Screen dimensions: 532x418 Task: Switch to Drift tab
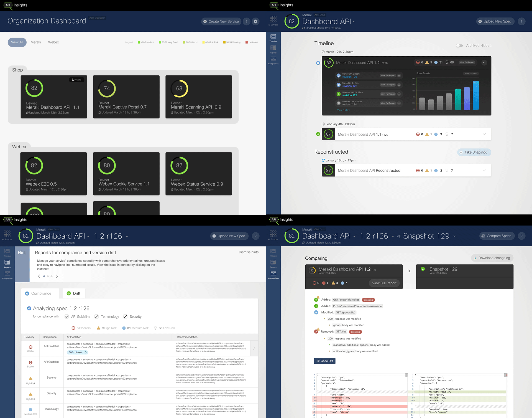click(x=74, y=293)
